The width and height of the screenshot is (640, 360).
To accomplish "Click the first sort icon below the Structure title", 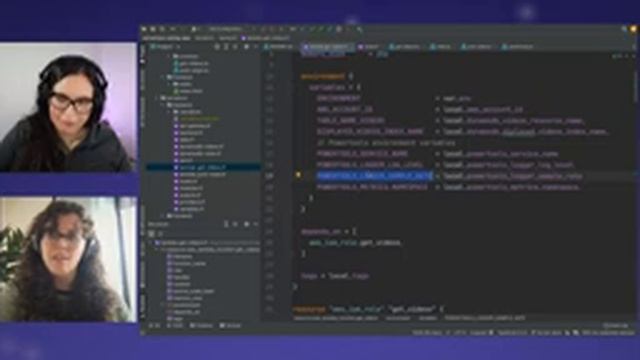I will pos(151,233).
